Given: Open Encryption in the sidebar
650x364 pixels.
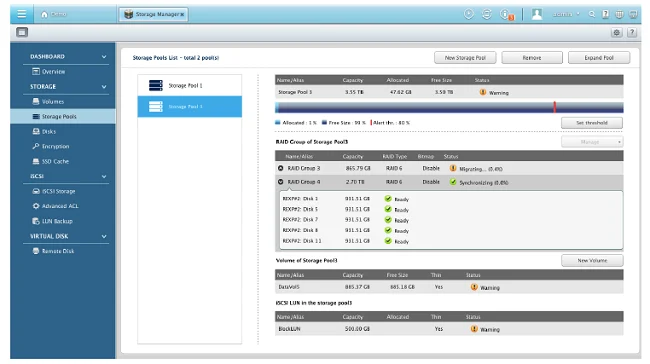Looking at the screenshot, I should coord(55,146).
